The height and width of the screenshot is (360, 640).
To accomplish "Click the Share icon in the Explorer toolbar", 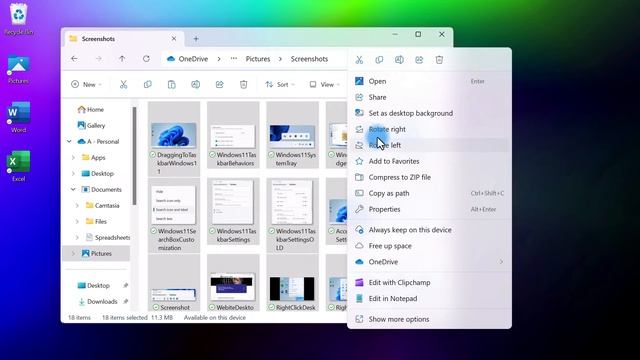I will (220, 84).
